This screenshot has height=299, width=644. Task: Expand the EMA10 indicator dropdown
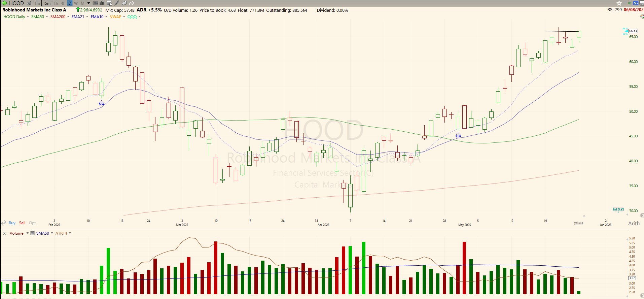106,17
